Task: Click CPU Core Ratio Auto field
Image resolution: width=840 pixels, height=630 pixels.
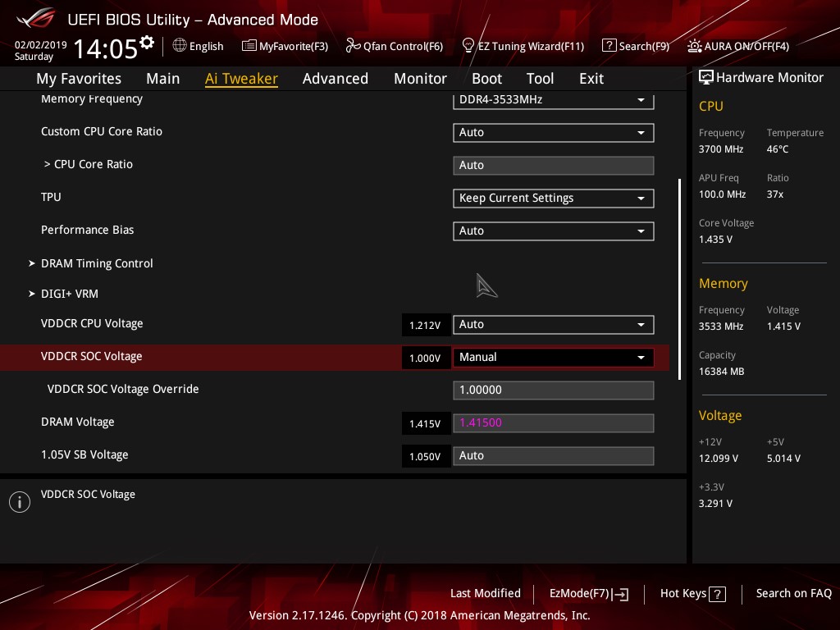Action: [x=554, y=165]
